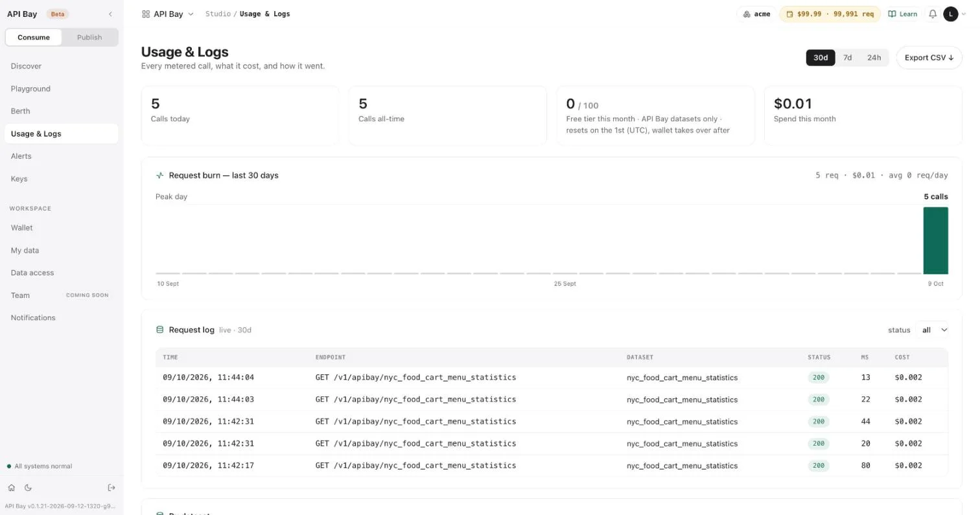
Task: Click the Request log database icon
Action: tap(160, 330)
